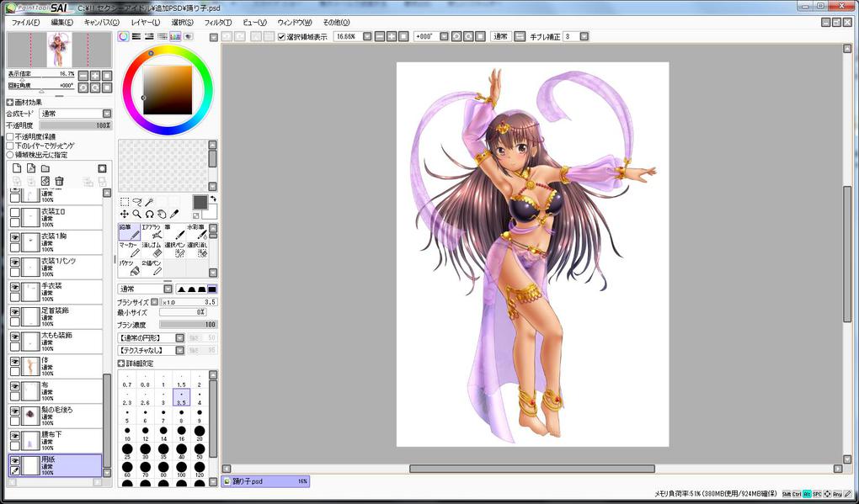
Task: Create a new normal layer
Action: coord(17,168)
